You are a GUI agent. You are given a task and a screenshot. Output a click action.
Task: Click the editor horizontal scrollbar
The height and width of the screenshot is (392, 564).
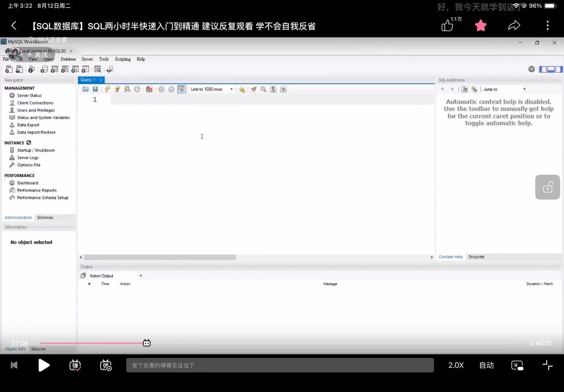coord(160,257)
